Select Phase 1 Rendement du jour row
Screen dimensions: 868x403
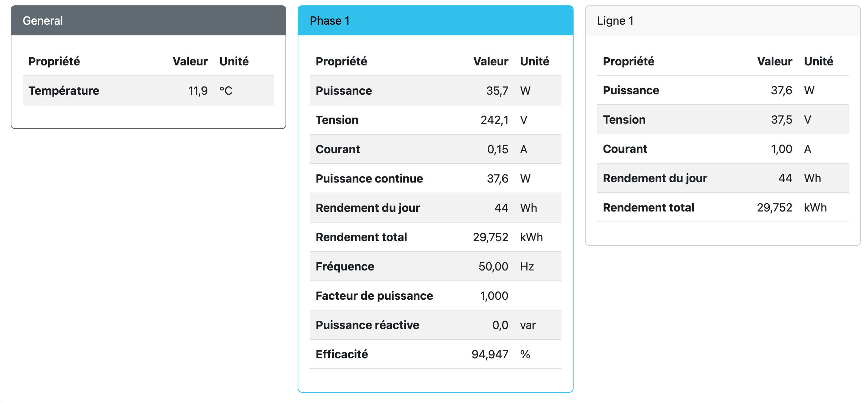(x=435, y=208)
